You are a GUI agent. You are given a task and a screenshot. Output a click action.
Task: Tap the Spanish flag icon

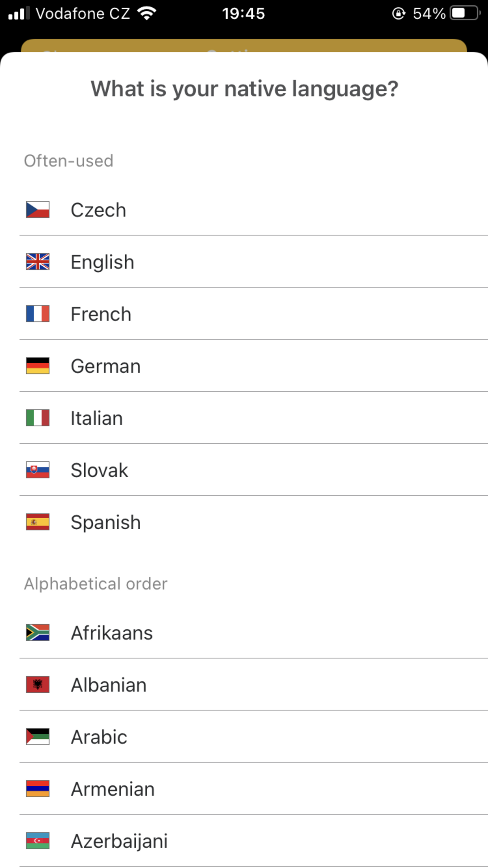click(x=37, y=522)
